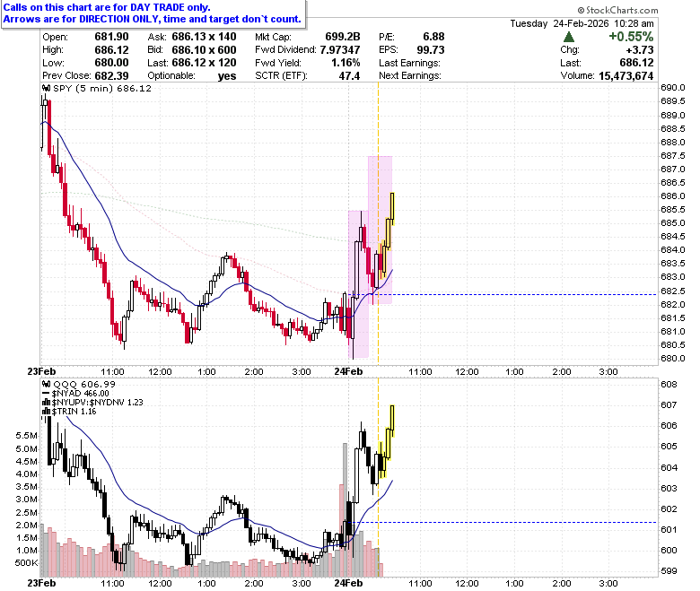Click the bar icon beside $NYUPV:$NYDNV legend

point(46,403)
